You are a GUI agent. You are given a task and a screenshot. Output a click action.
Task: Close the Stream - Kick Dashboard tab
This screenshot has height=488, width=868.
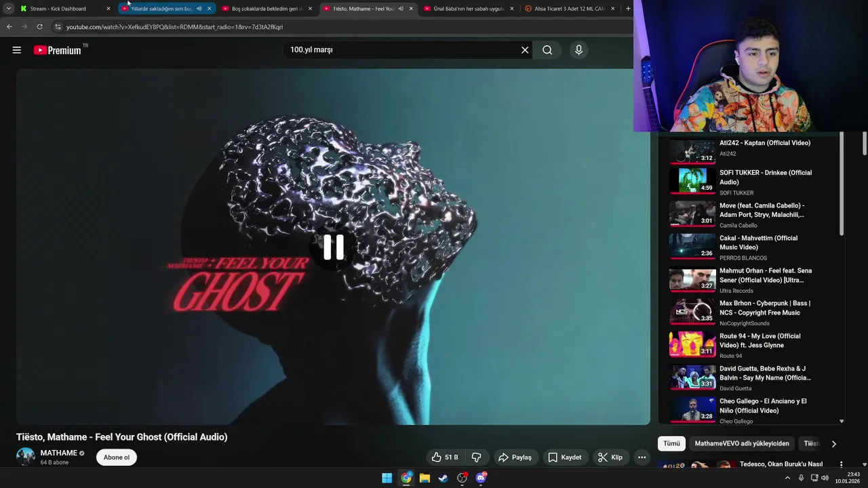(x=108, y=9)
